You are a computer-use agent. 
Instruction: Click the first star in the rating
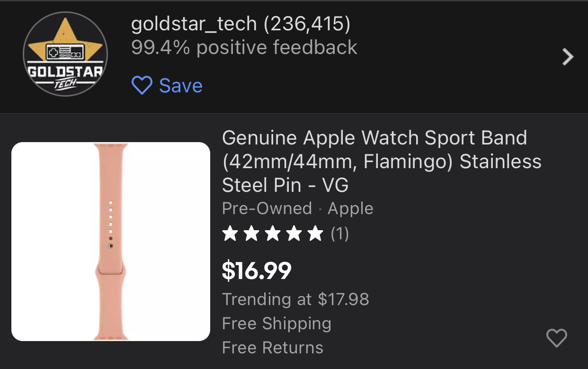(230, 234)
